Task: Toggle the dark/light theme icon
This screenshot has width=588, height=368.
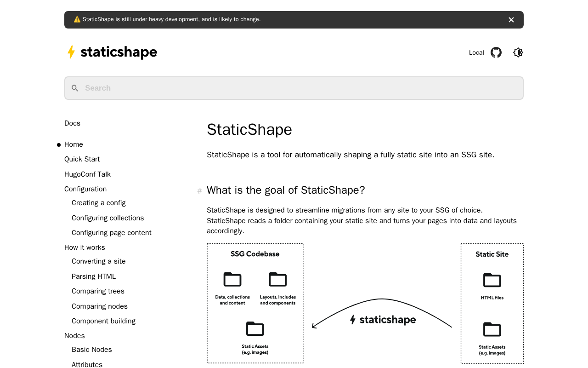Action: [x=518, y=52]
